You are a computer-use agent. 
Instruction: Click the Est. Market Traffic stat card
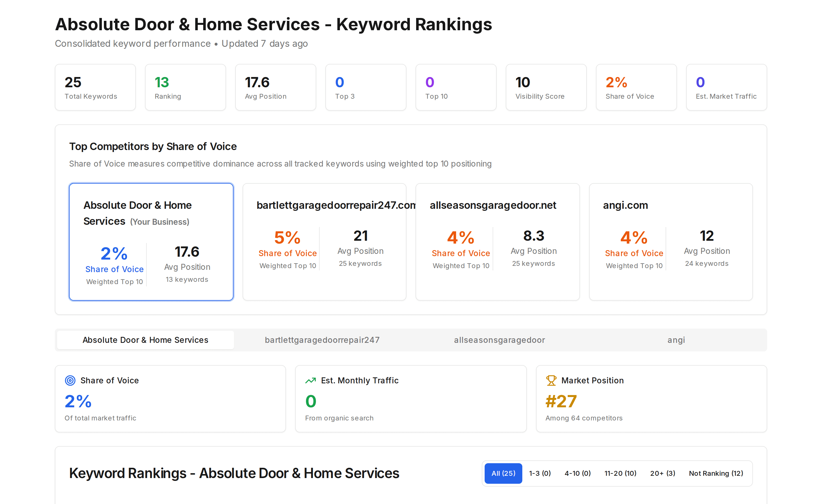pos(727,87)
